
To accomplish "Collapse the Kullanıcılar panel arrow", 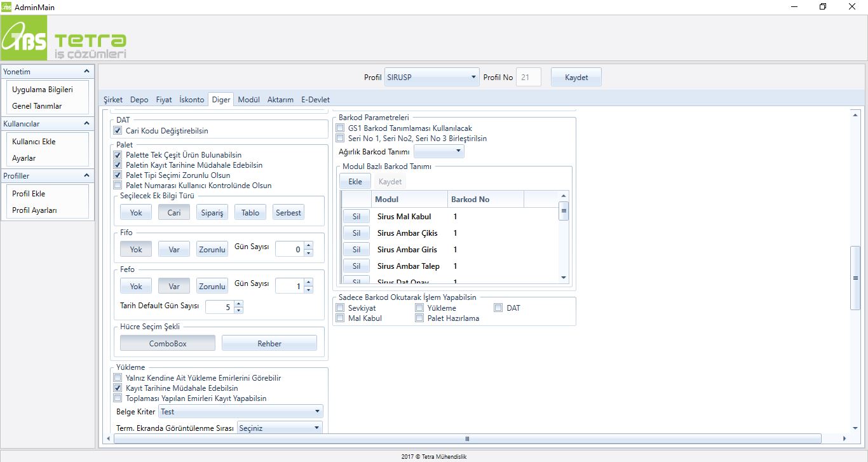I will [87, 123].
